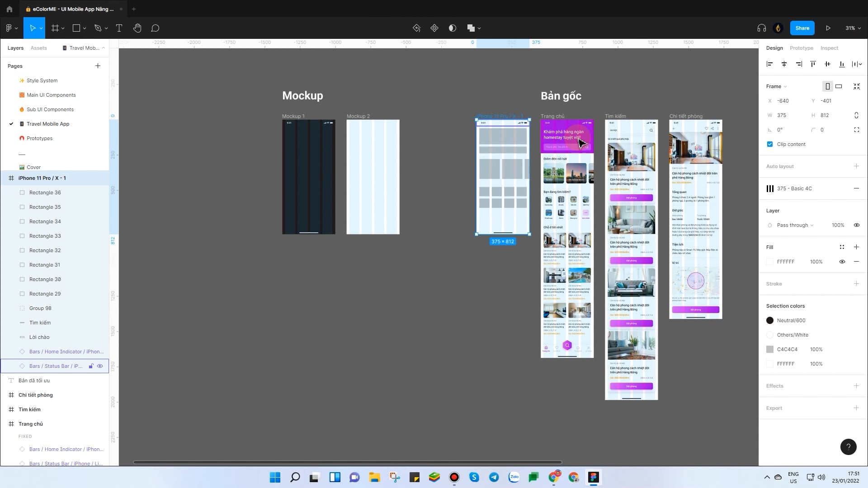This screenshot has width=868, height=488.
Task: Select the Hand tool
Action: [137, 28]
